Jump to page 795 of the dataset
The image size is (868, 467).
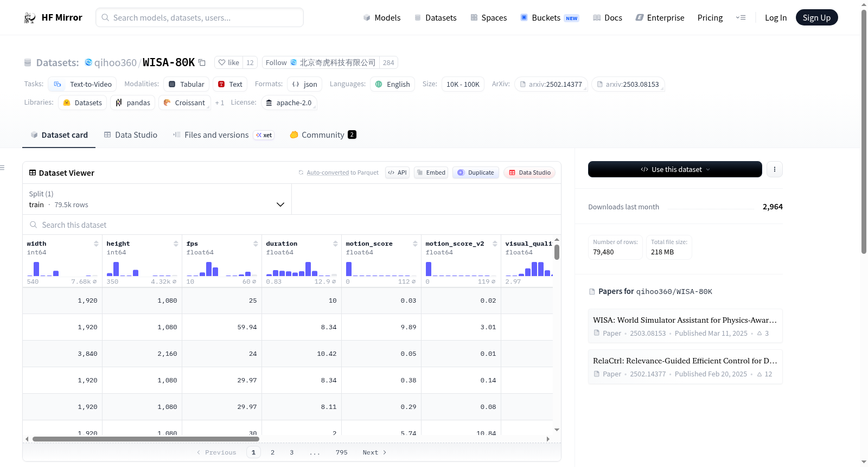tap(341, 452)
